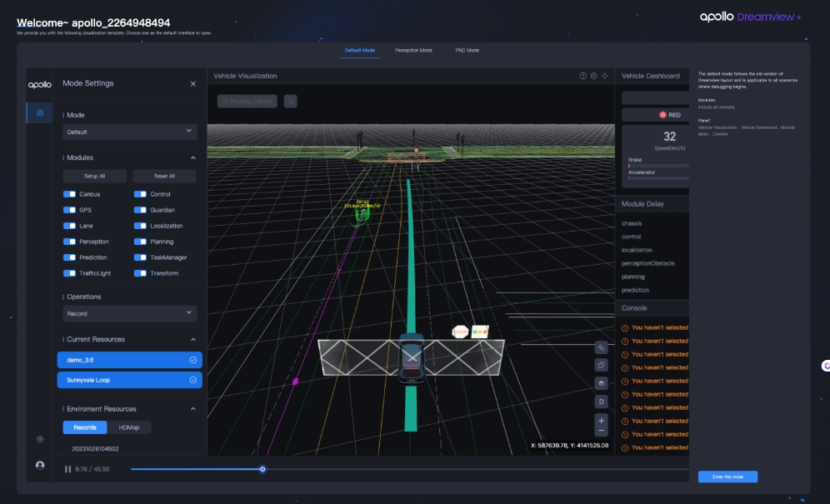
Task: Click the perceptionObstacle delay entry
Action: point(647,263)
